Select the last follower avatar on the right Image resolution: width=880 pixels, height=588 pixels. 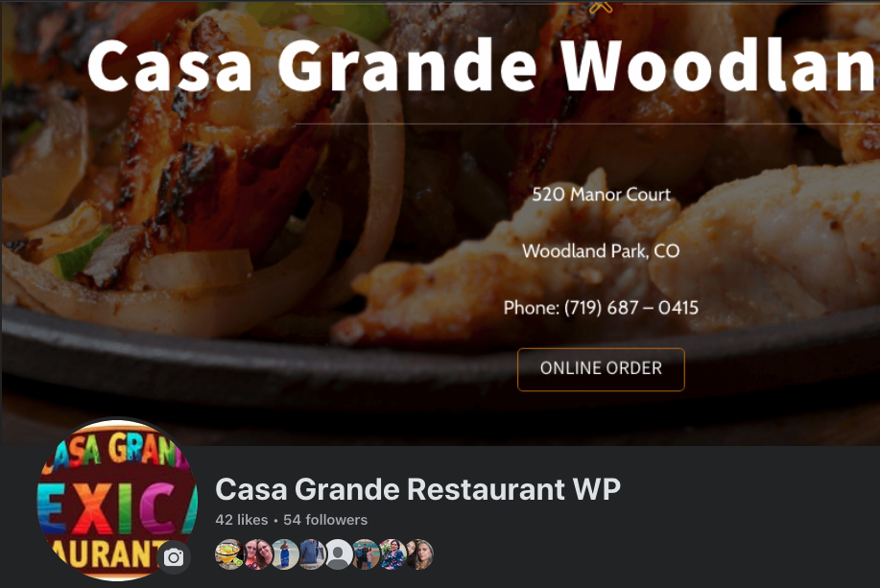419,554
